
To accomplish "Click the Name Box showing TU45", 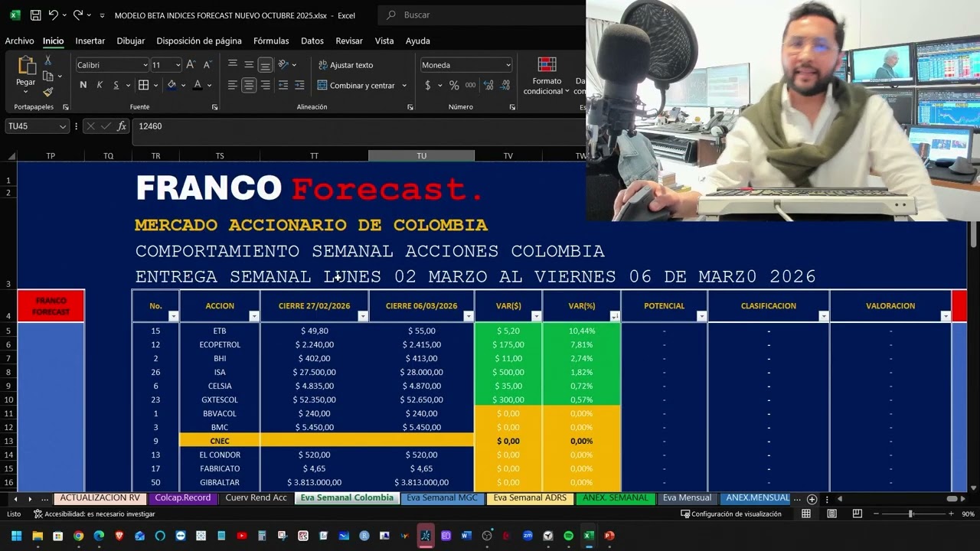I will (x=37, y=126).
